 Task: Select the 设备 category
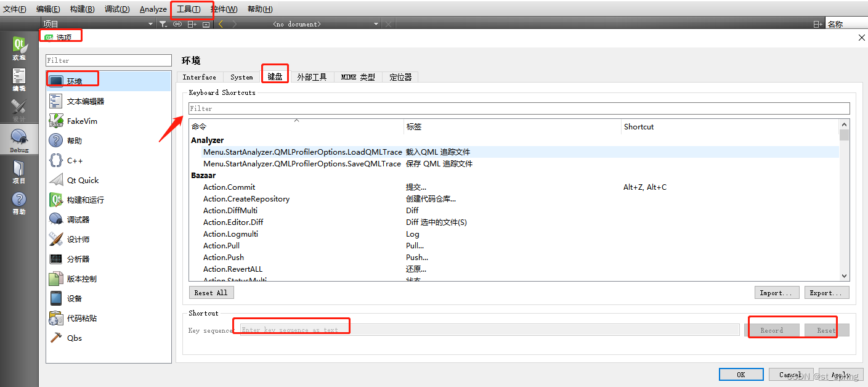[108, 298]
